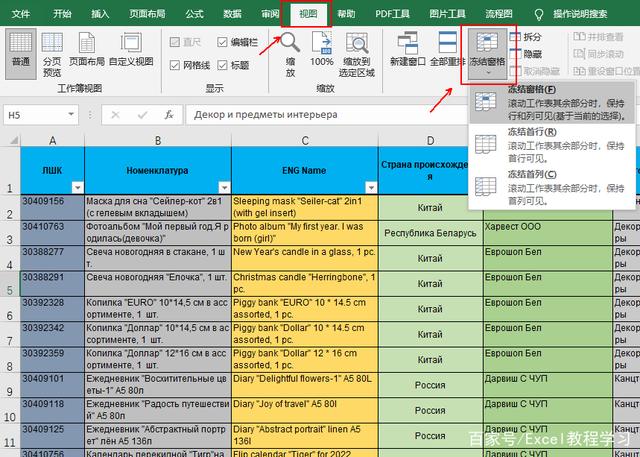Select row 5 header
The width and height of the screenshot is (640, 457).
coord(10,284)
